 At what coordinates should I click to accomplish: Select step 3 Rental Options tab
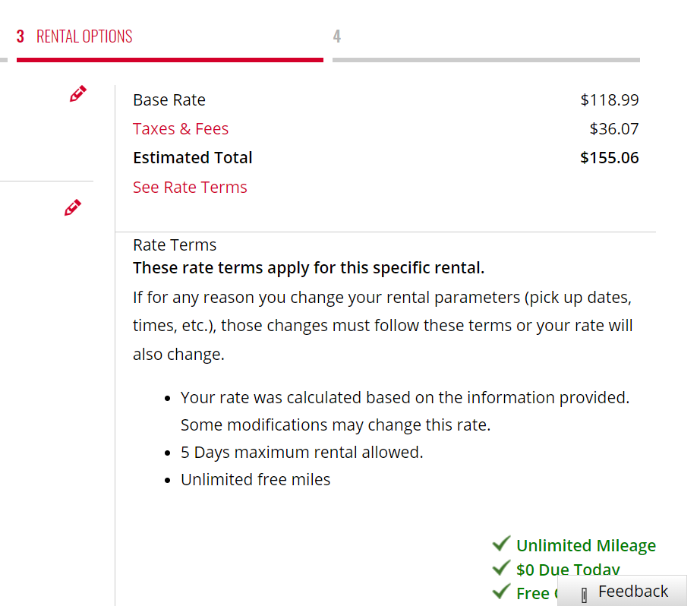(74, 36)
